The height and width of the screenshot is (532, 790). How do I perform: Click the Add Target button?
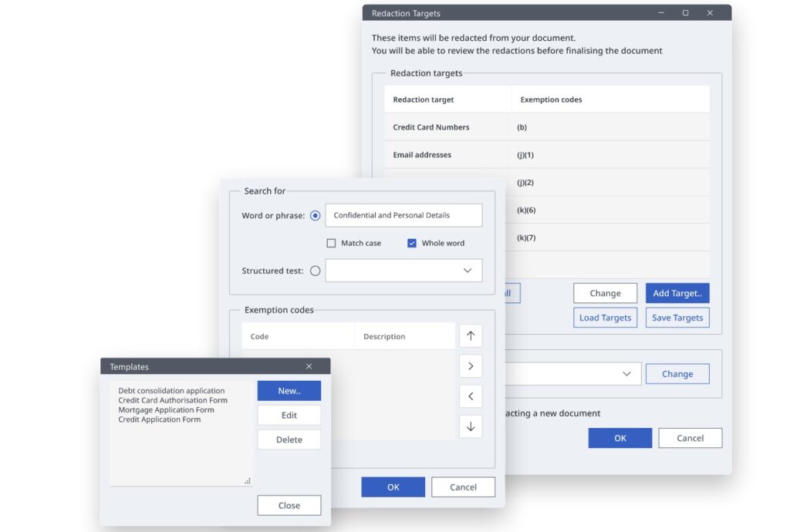[677, 293]
